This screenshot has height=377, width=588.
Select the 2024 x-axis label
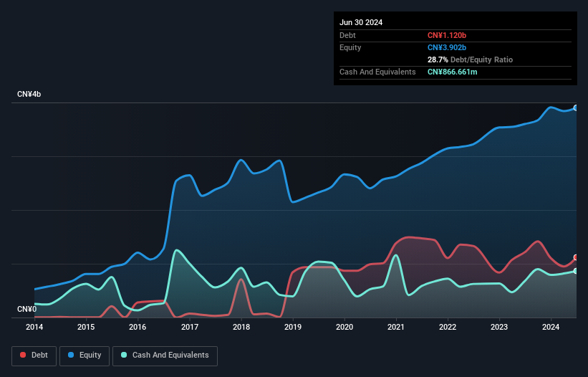coord(551,327)
